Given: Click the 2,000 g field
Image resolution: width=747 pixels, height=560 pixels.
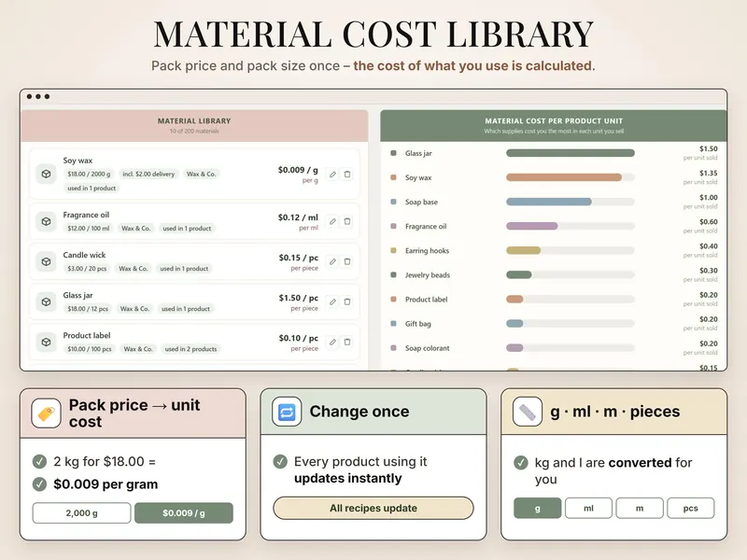Looking at the screenshot, I should (x=81, y=513).
